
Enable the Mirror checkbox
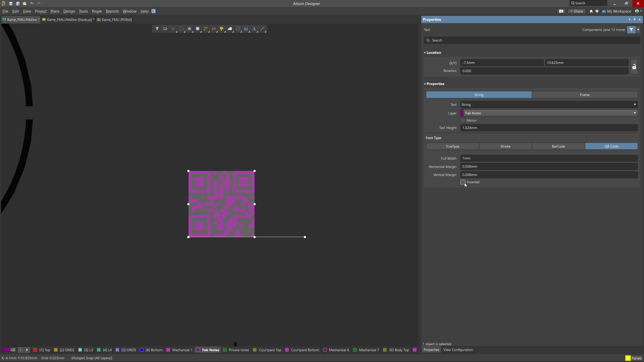463,120
